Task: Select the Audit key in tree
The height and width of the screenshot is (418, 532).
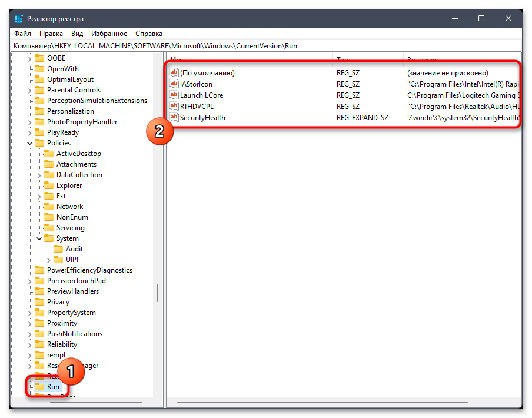Action: click(74, 249)
